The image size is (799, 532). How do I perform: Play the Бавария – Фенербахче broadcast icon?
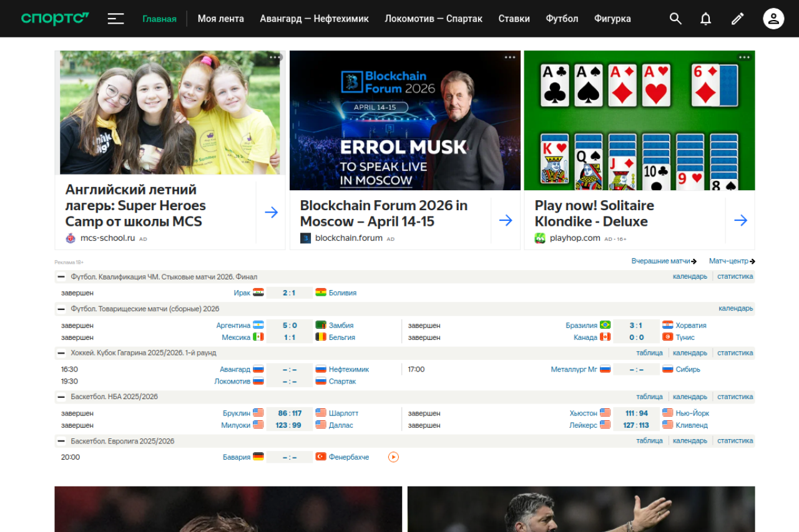coord(393,457)
